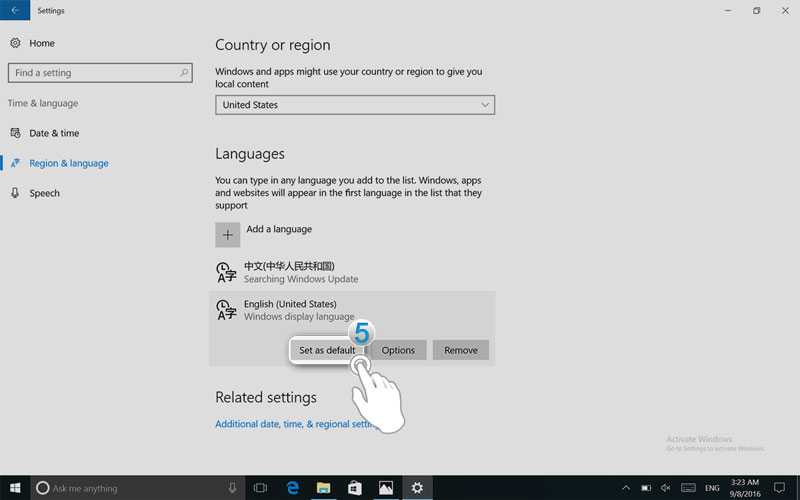
Task: Click Set as default button
Action: pos(327,351)
